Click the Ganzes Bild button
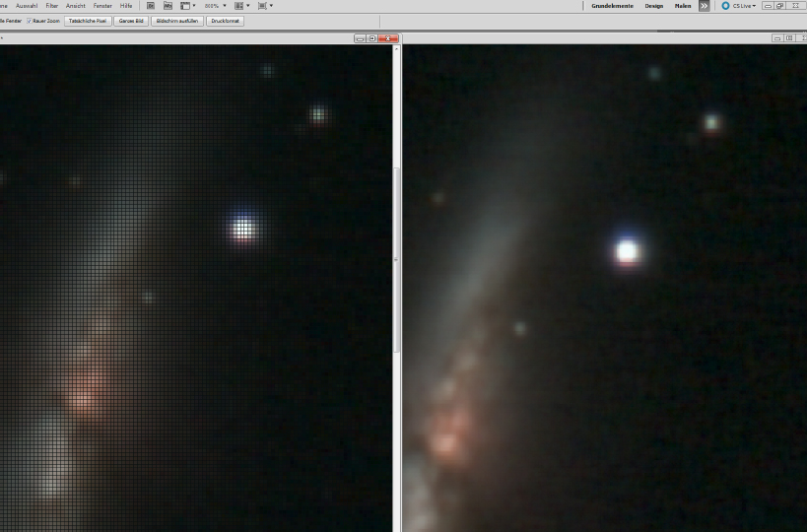807x532 pixels. [131, 21]
